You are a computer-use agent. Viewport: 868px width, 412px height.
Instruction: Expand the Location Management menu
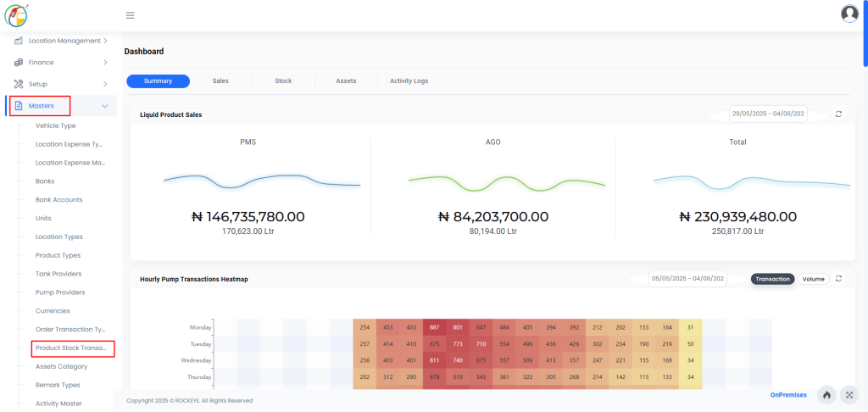(x=105, y=41)
